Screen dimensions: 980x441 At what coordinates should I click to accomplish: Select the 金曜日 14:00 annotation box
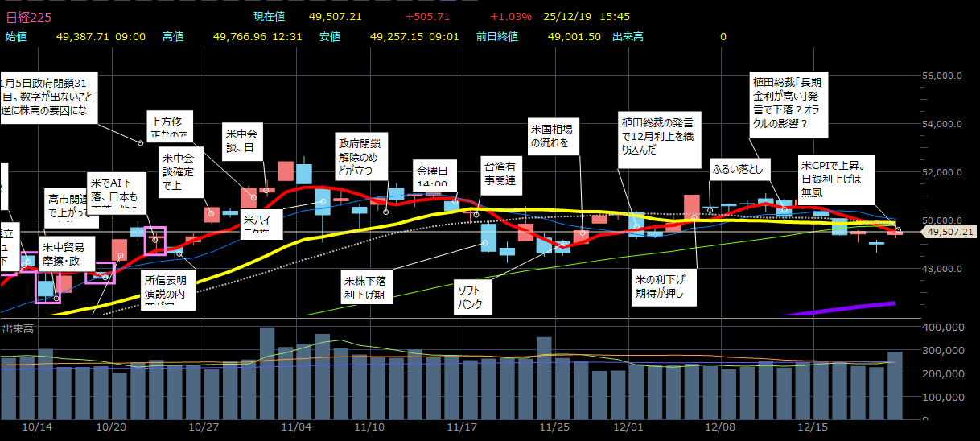tap(435, 174)
